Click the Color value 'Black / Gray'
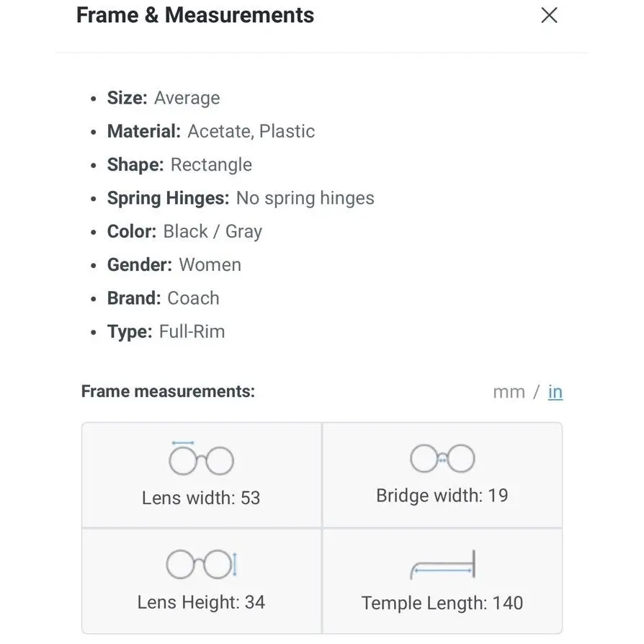644x644 pixels. tap(213, 232)
